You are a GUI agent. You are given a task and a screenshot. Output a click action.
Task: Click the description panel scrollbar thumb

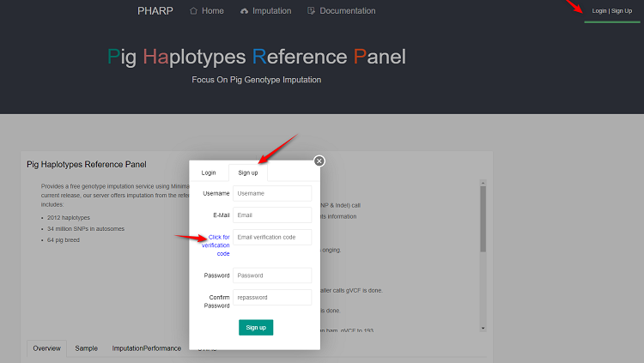coord(483,219)
